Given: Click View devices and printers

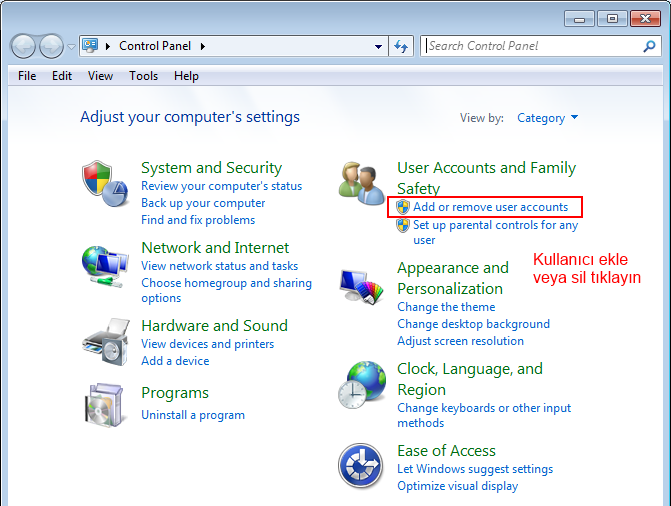Looking at the screenshot, I should [208, 344].
